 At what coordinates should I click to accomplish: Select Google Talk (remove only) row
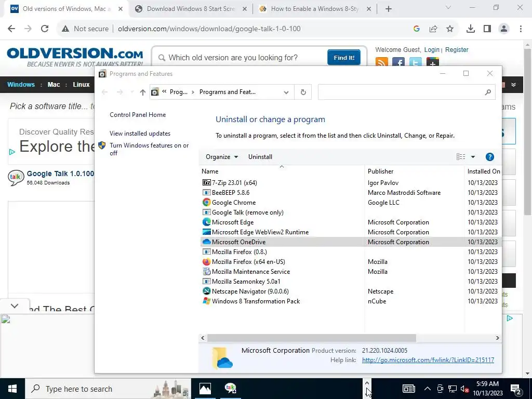(350, 212)
